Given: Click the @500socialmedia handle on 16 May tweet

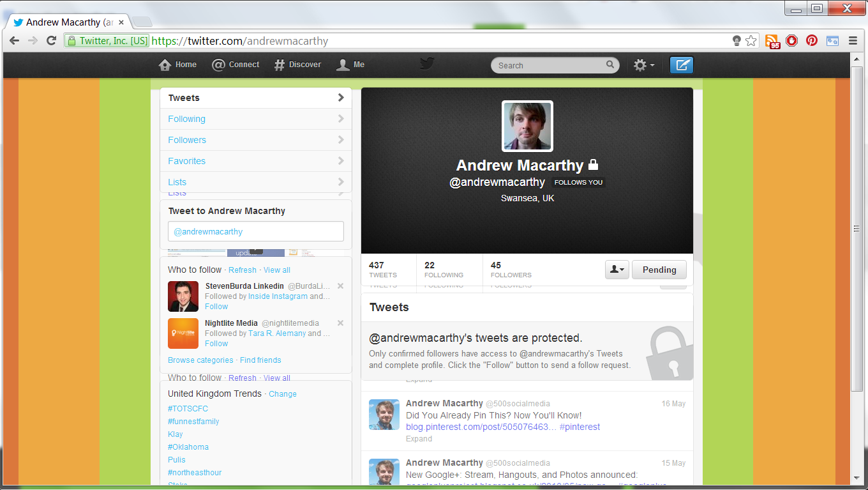Looking at the screenshot, I should pyautogui.click(x=518, y=404).
